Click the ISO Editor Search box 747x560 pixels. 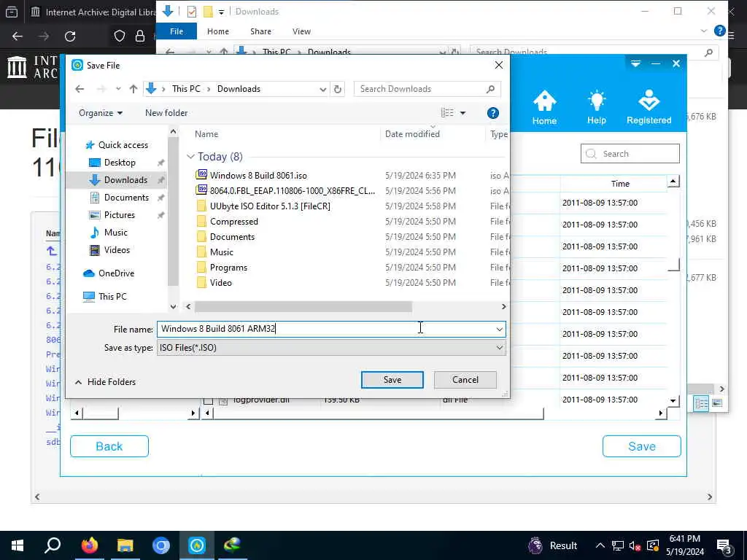(x=630, y=154)
